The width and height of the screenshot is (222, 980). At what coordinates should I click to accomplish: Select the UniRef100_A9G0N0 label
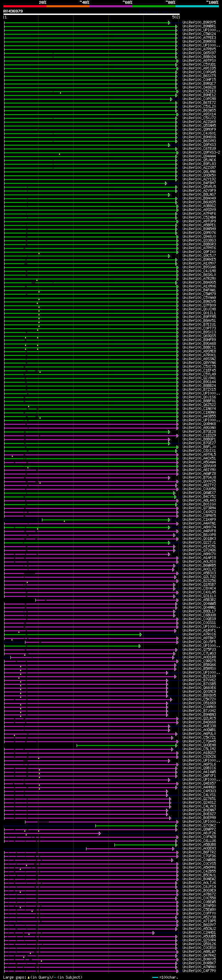point(199,428)
